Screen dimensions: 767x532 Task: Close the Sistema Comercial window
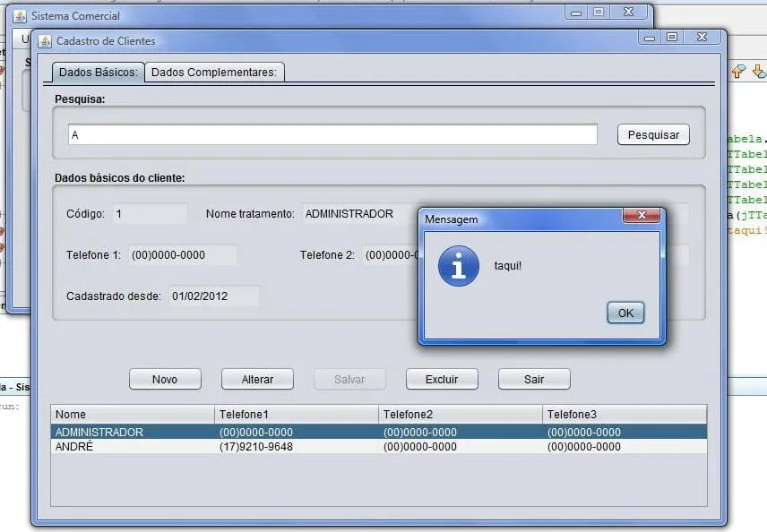click(629, 13)
